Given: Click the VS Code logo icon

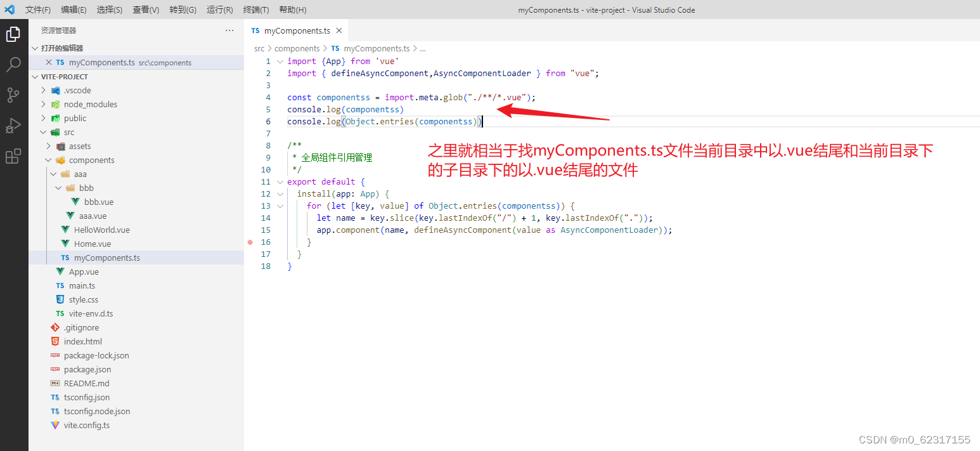Looking at the screenshot, I should [10, 10].
